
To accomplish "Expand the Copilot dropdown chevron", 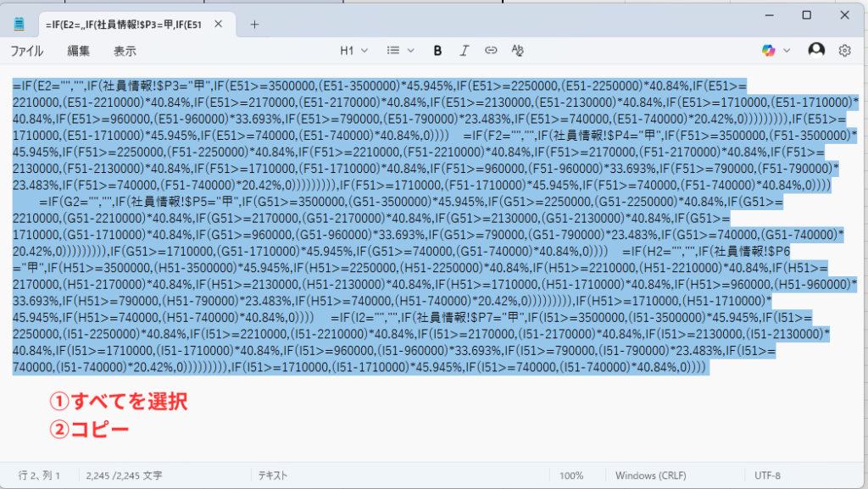I will pyautogui.click(x=787, y=51).
